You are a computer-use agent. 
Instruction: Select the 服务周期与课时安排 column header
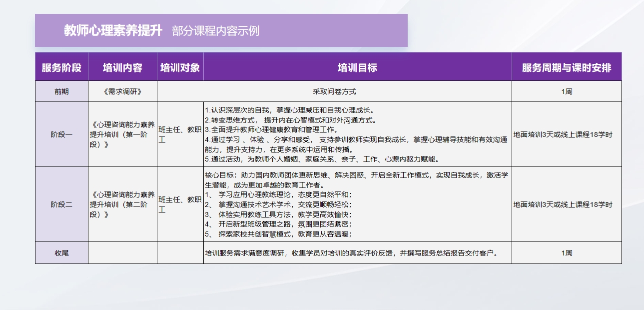[x=567, y=66]
